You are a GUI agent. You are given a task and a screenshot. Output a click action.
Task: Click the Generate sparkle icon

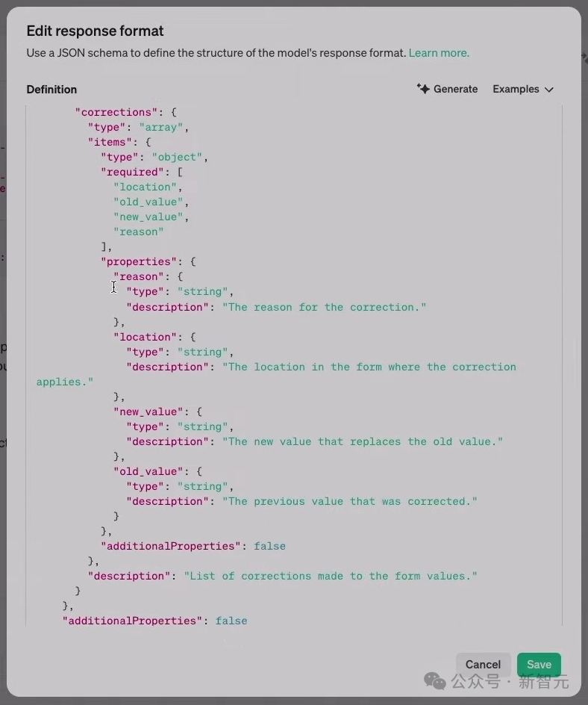pos(423,89)
